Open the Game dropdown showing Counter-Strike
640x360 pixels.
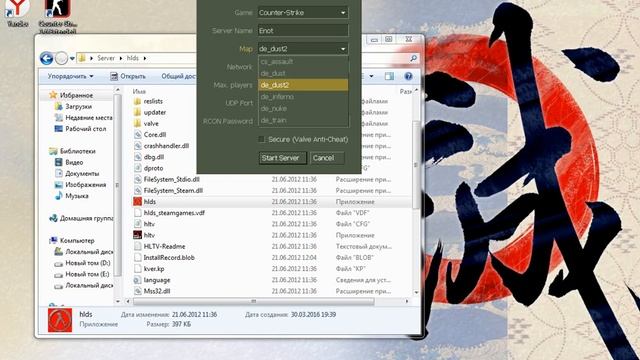tap(303, 13)
